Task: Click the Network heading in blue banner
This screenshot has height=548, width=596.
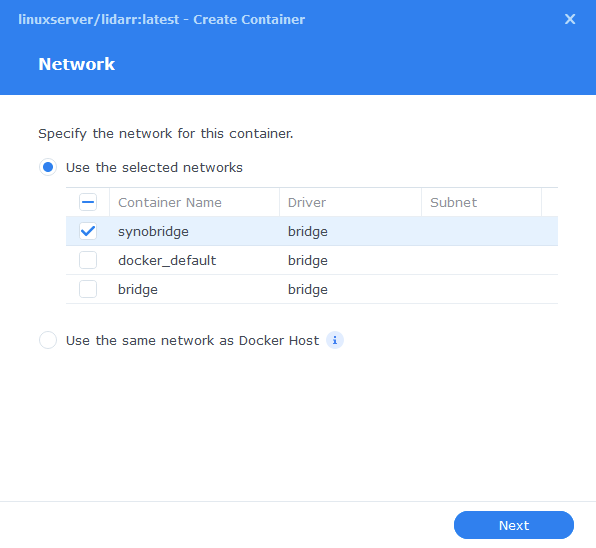Action: 76,64
